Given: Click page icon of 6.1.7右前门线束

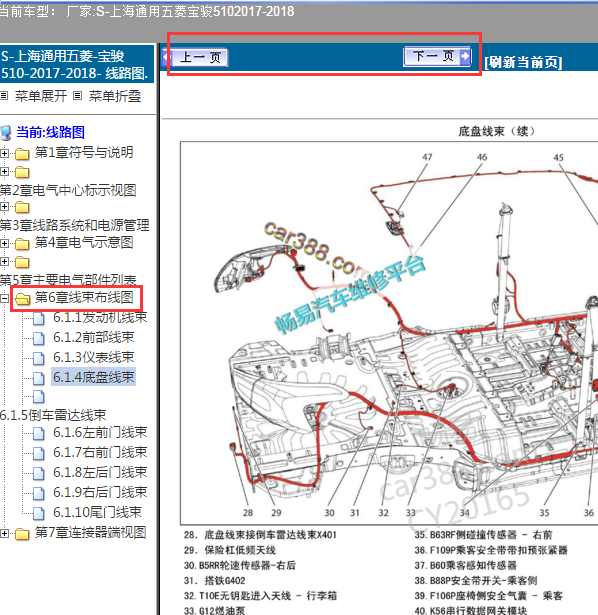Looking at the screenshot, I should click(38, 453).
